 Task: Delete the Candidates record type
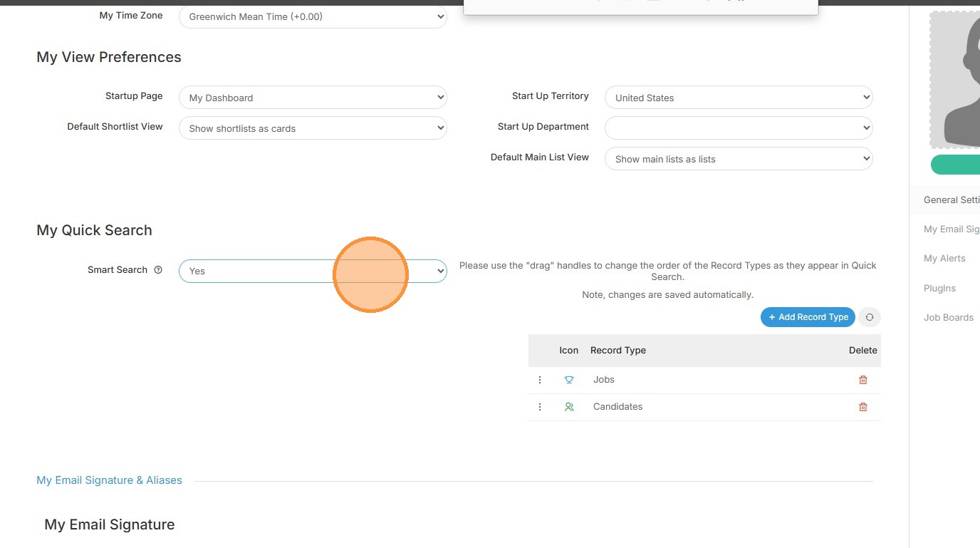[x=862, y=407]
